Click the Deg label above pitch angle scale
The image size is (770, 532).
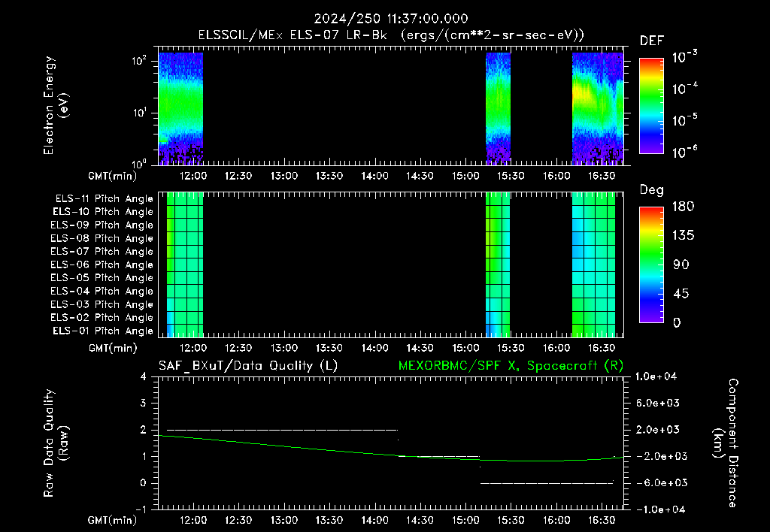(652, 190)
